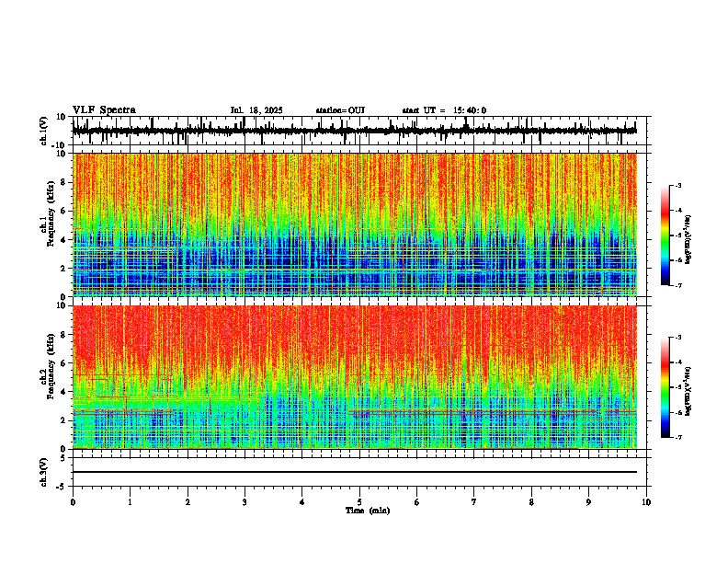Click time axis tick label "3"
The image size is (728, 563).
[245, 502]
